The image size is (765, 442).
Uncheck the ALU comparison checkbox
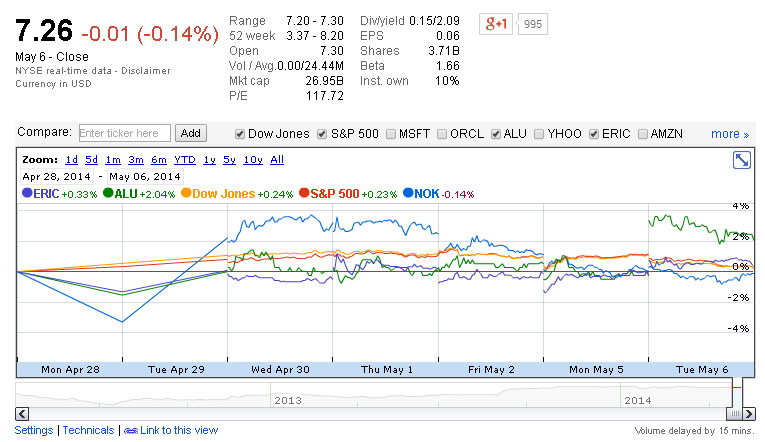pyautogui.click(x=496, y=134)
